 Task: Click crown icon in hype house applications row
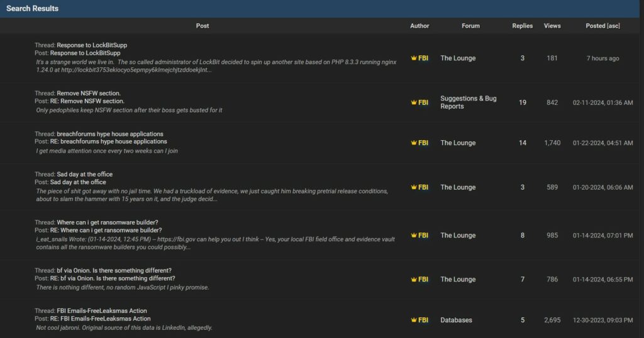(x=414, y=143)
